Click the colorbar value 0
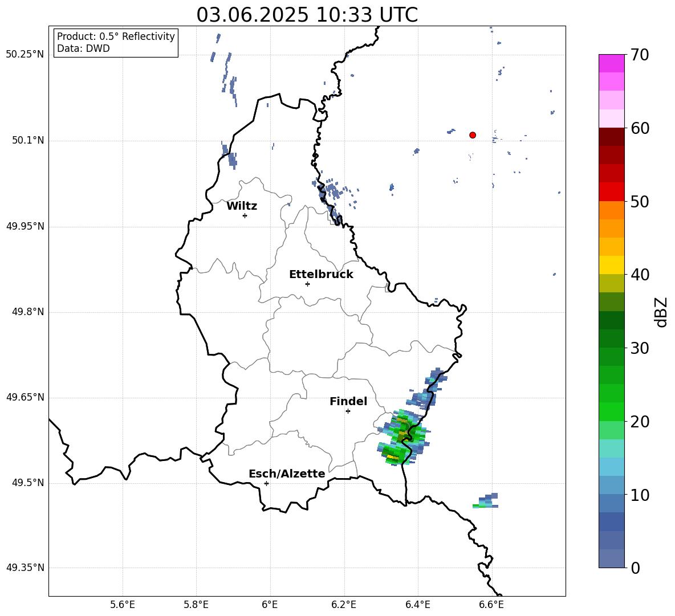The width and height of the screenshot is (675, 616). [636, 568]
